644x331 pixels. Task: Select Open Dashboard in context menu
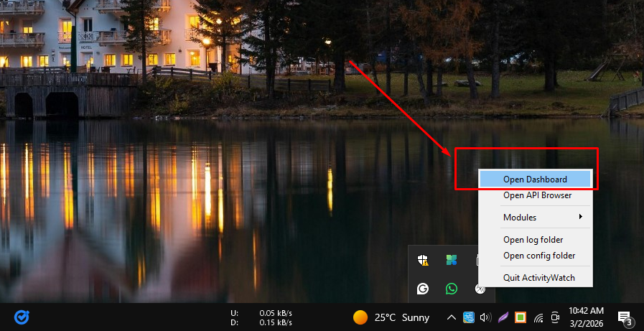[535, 180]
